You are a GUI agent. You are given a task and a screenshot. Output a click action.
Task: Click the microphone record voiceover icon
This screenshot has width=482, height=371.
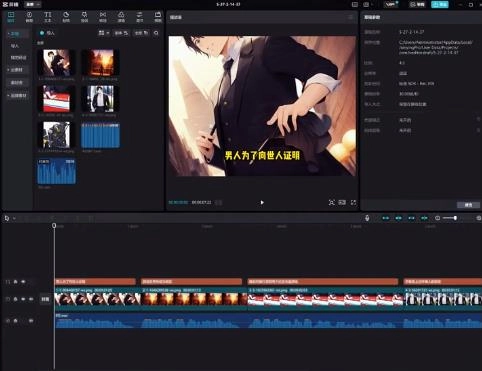(367, 218)
